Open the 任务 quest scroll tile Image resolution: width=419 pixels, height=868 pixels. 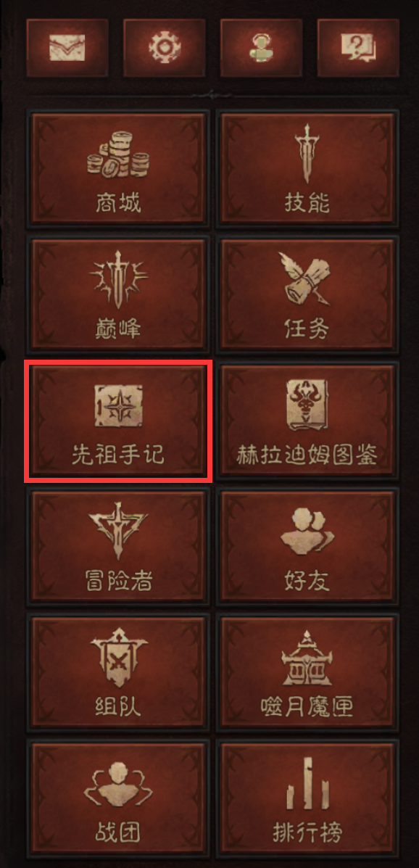click(308, 294)
